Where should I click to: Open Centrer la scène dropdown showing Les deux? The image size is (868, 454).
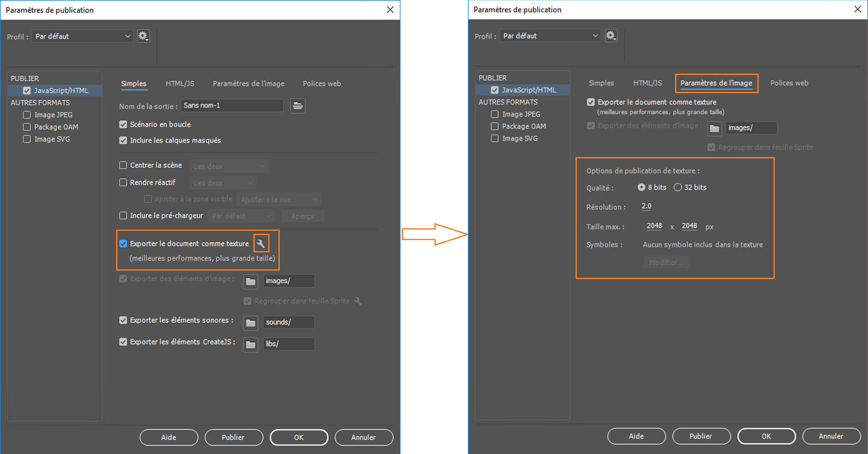coord(229,166)
